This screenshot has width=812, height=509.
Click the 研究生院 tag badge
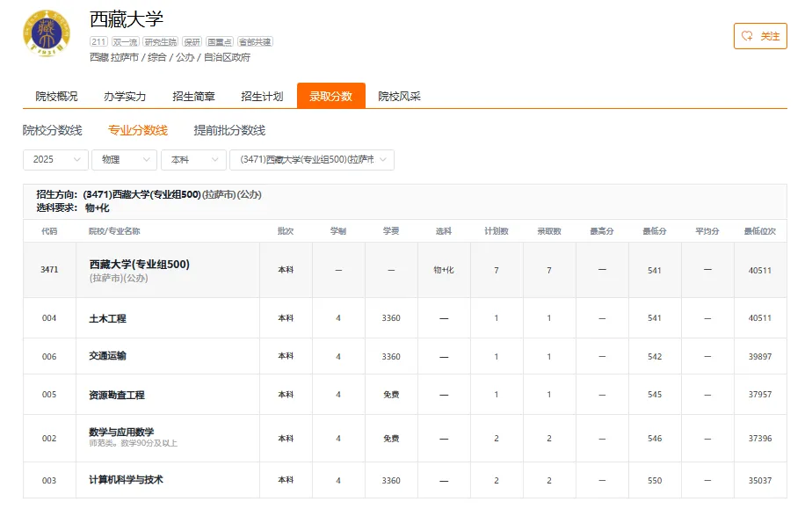click(x=161, y=42)
